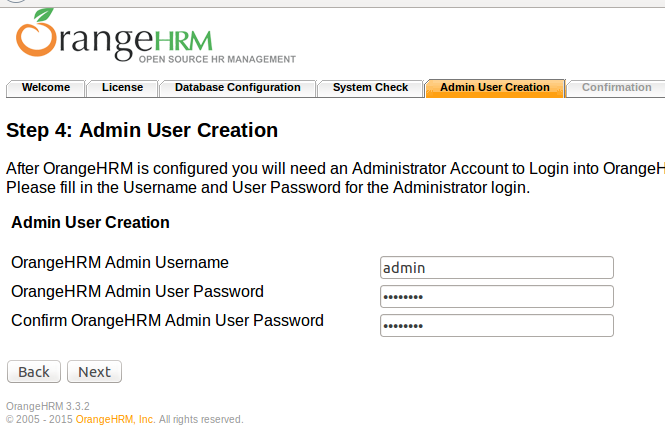Click the OrangeHRM 3.3.2 version text
Screen dimensions: 665x430
click(48, 406)
